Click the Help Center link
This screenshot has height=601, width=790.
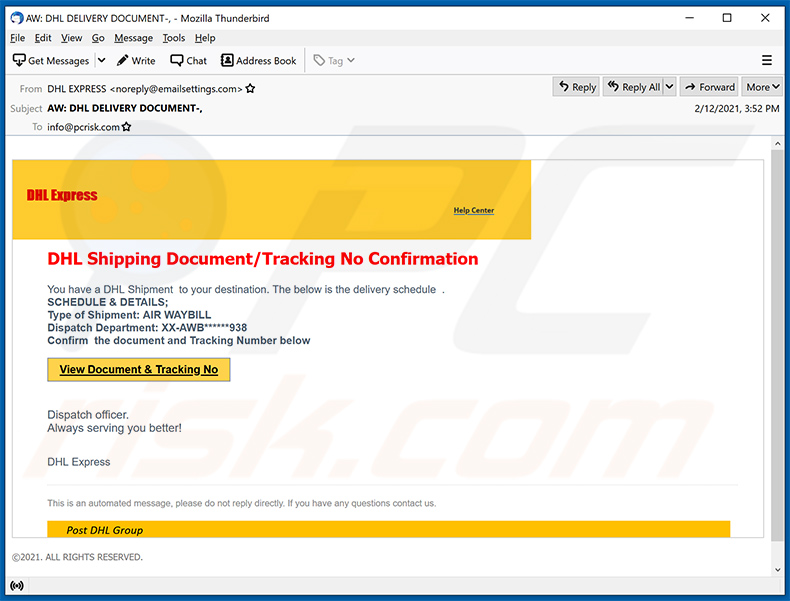474,210
